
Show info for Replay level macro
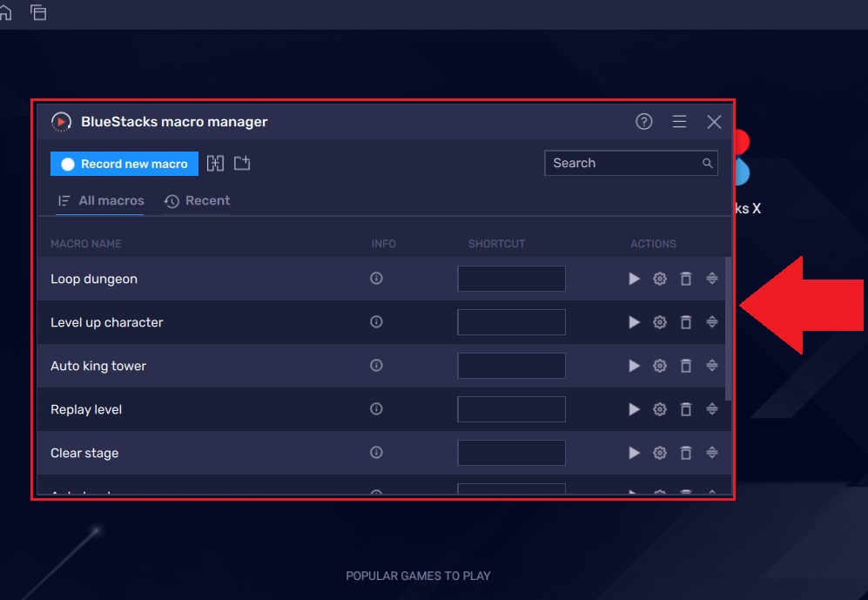coord(376,409)
